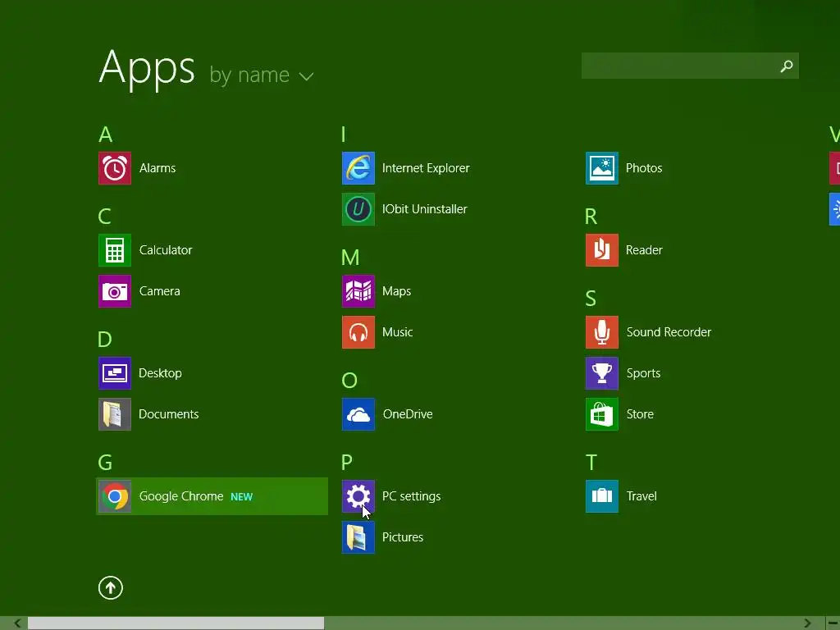
Task: Click the 'Apps' heading title
Action: click(x=147, y=68)
